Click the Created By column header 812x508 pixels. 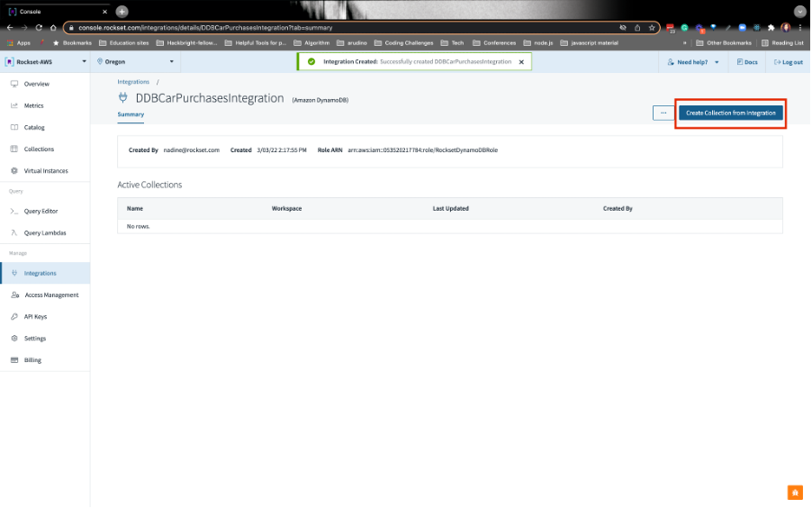pos(618,208)
